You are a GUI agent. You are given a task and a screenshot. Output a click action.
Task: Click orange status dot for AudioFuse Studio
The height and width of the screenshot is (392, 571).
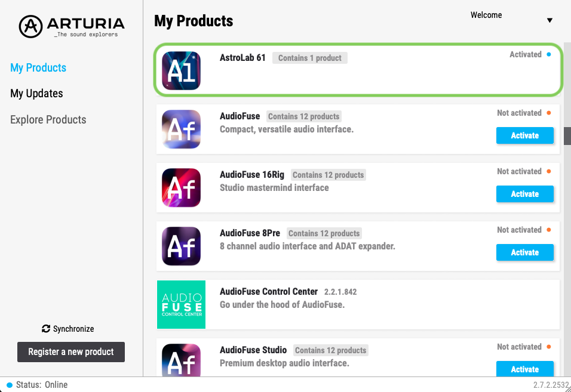pyautogui.click(x=549, y=347)
